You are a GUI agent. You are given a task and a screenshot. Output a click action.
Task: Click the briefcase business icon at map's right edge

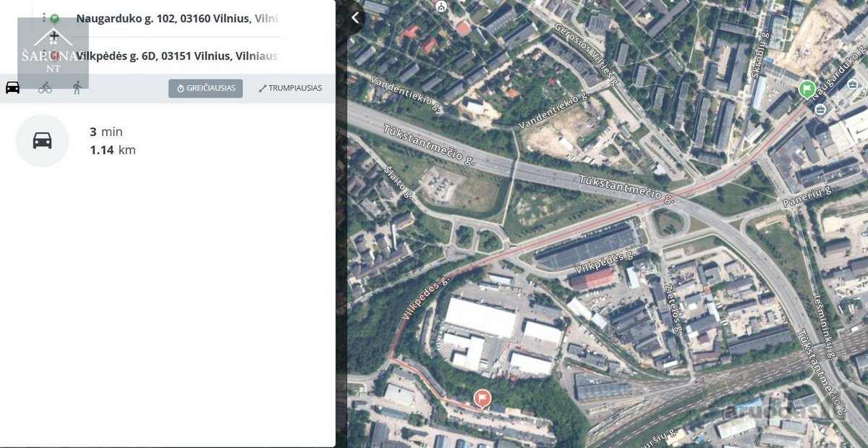pyautogui.click(x=854, y=85)
